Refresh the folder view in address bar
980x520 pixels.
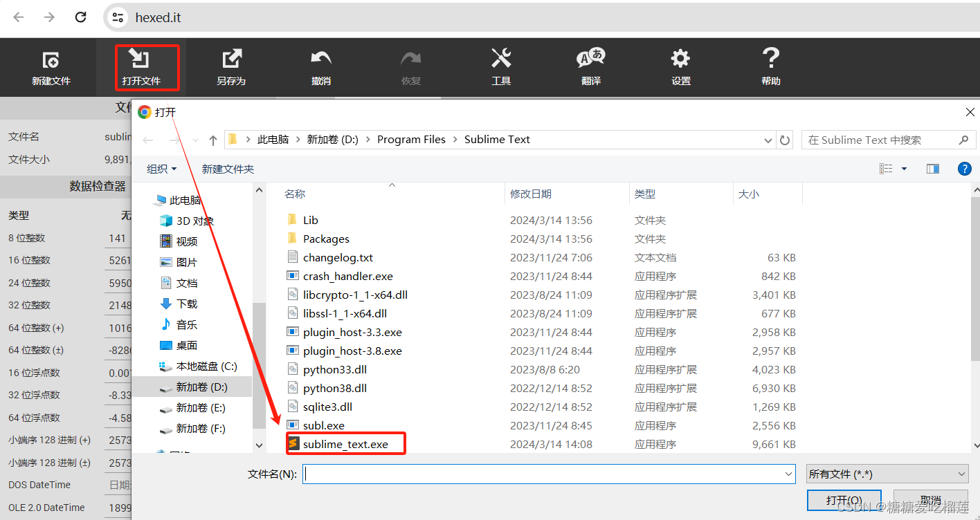coord(785,140)
